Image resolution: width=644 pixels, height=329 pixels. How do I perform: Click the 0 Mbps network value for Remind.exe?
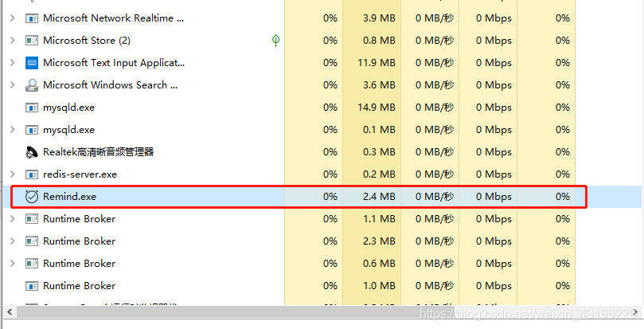coord(494,197)
